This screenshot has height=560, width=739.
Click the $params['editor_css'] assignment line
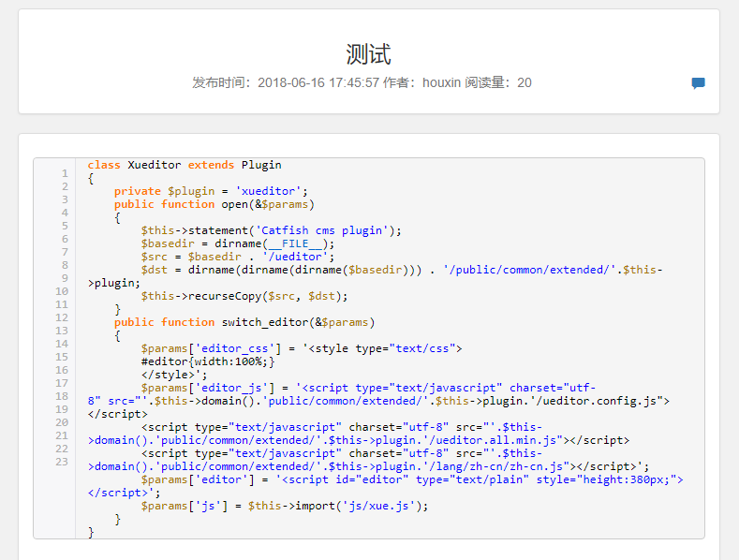[x=302, y=348]
